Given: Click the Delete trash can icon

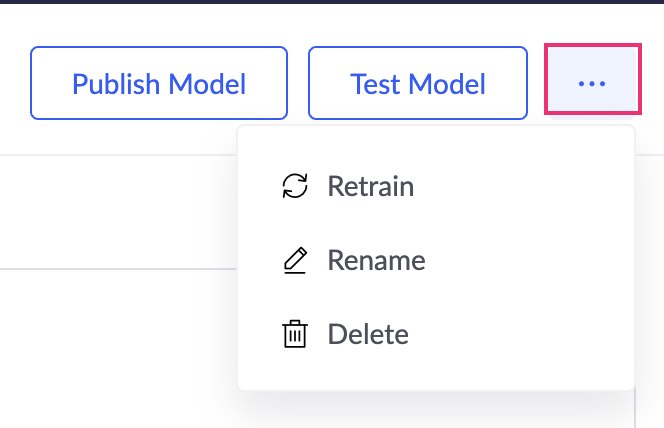Looking at the screenshot, I should pos(295,334).
